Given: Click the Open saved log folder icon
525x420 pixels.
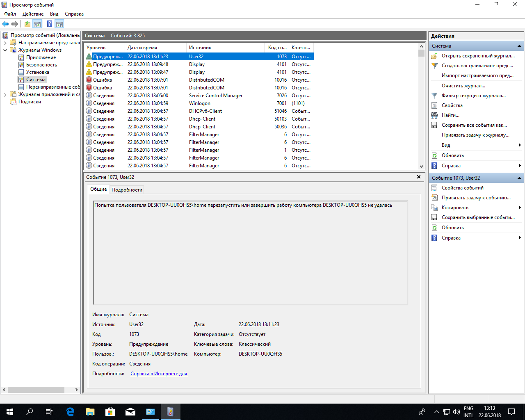Looking at the screenshot, I should tap(434, 56).
